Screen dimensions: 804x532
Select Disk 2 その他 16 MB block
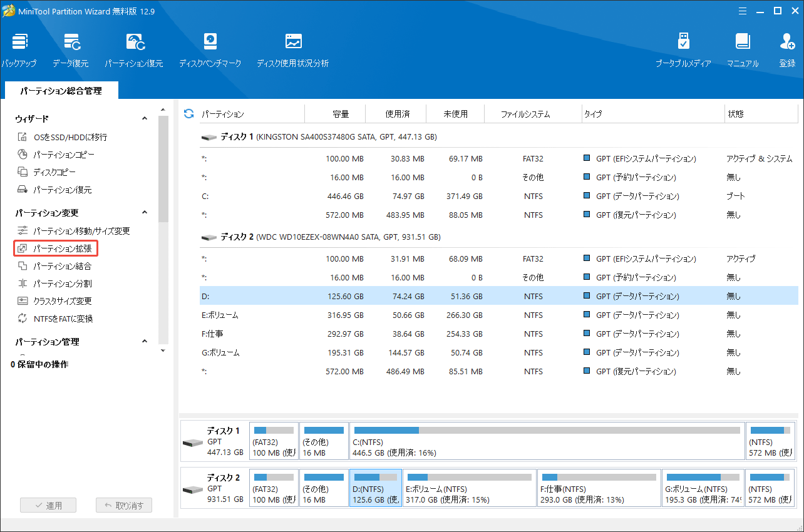(324, 488)
